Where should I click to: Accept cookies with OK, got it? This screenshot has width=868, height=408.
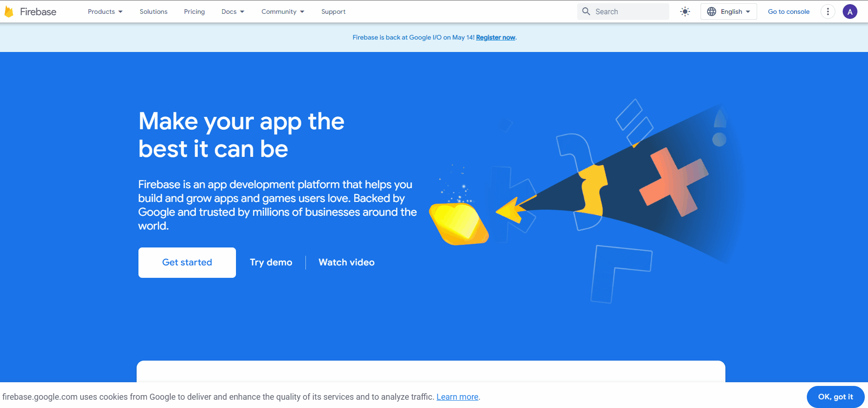(x=835, y=397)
